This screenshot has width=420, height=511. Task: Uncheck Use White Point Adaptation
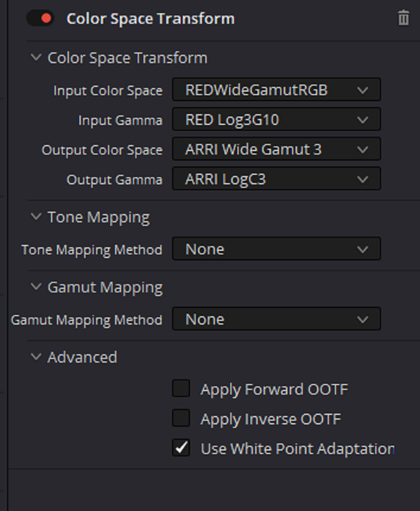pyautogui.click(x=181, y=448)
